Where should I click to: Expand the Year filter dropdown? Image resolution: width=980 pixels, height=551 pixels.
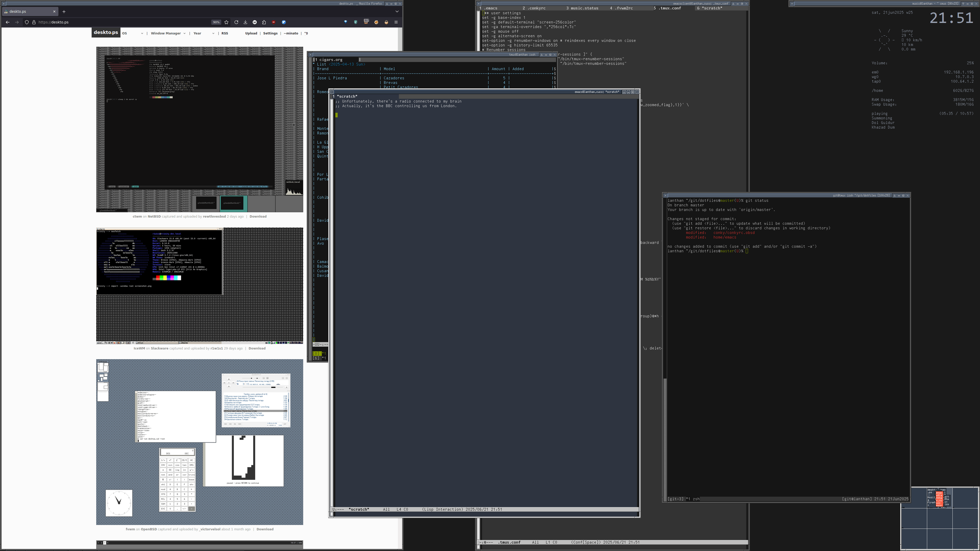[x=204, y=33]
